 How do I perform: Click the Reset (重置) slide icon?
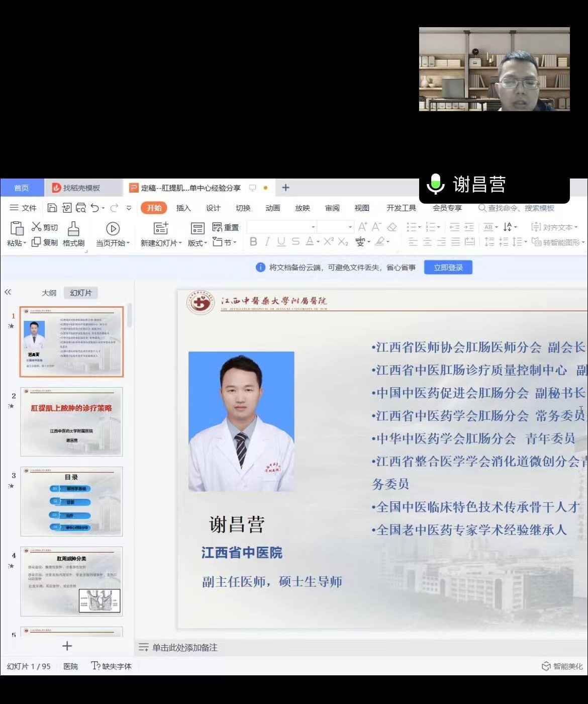coord(218,227)
